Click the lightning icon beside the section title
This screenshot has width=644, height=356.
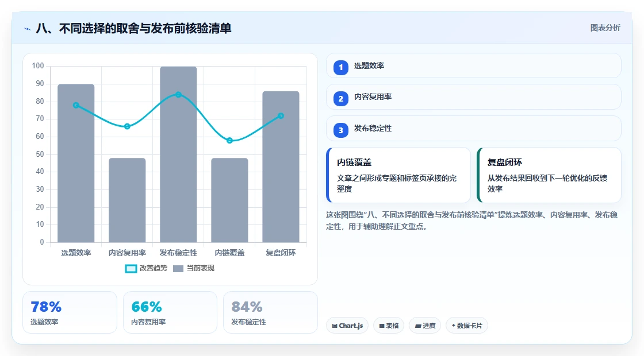[x=28, y=29]
